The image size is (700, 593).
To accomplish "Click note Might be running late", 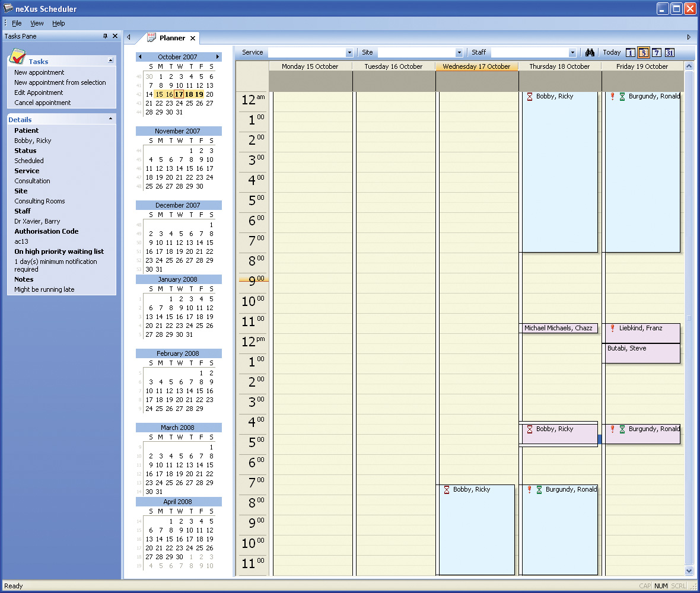I will pyautogui.click(x=44, y=289).
